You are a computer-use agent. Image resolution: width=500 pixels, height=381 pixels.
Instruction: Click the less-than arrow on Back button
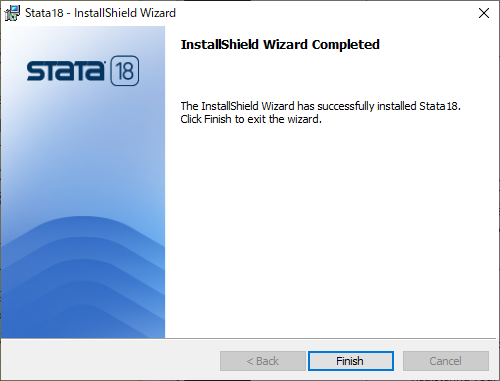(x=250, y=361)
